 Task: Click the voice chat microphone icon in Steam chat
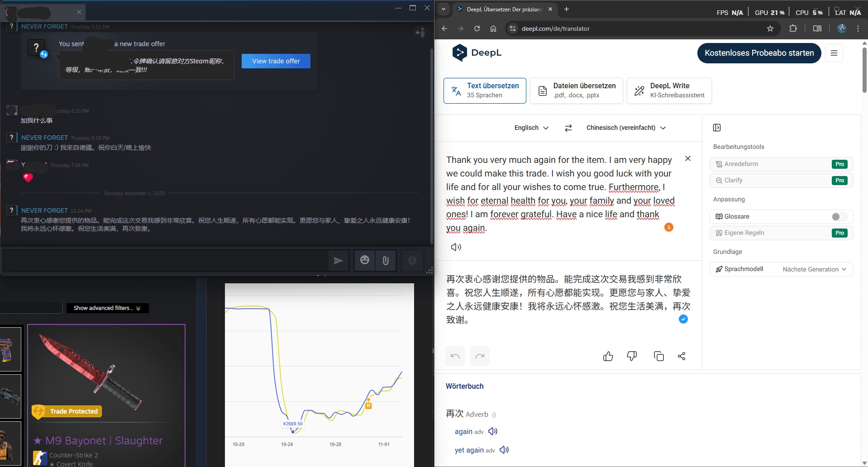(412, 260)
